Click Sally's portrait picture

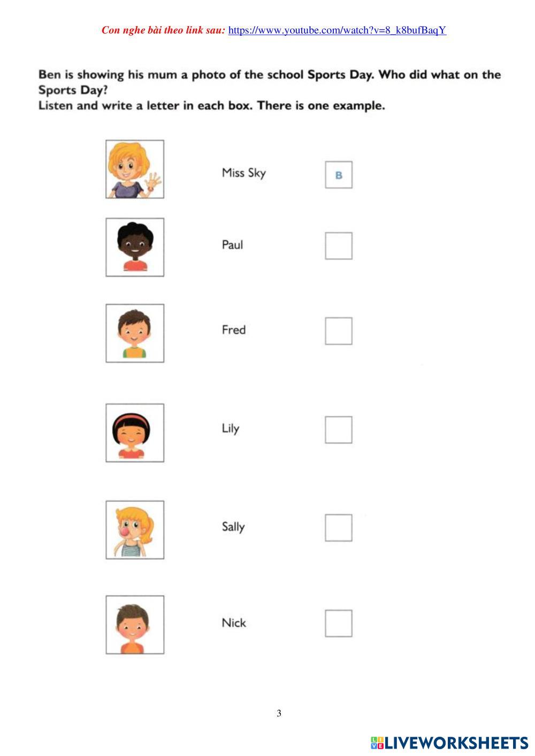[x=135, y=530]
